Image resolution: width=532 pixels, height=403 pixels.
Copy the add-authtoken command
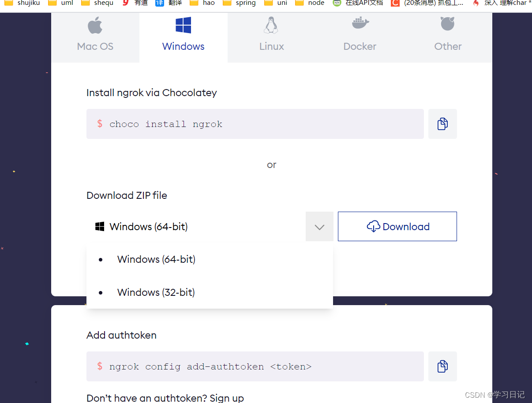pos(442,366)
